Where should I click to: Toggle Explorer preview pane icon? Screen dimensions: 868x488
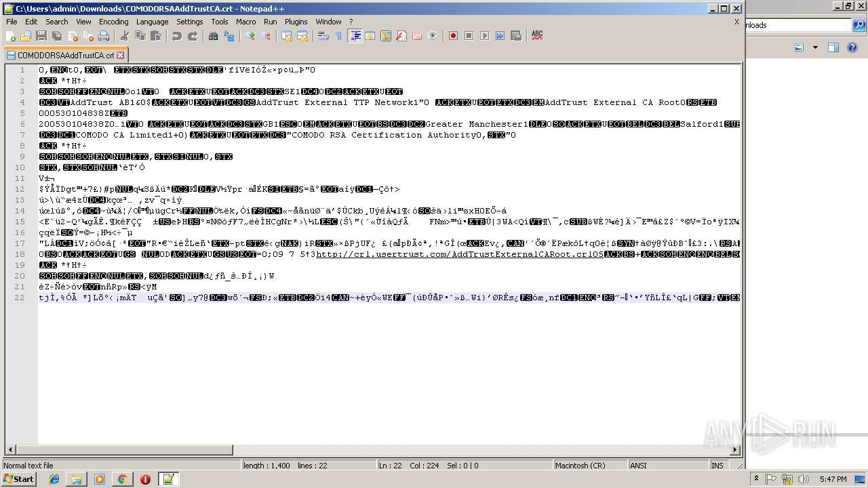pos(833,47)
